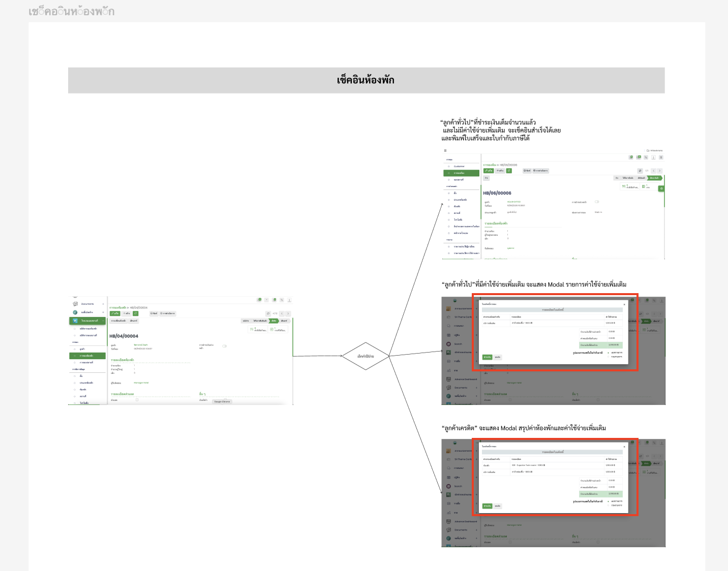Expand Documents menu plus in HB/04/00004 sidebar
The width and height of the screenshot is (728, 571).
click(103, 304)
